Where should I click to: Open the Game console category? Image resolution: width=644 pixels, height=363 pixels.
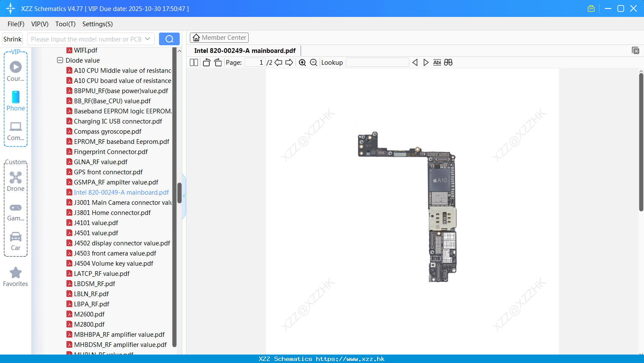[x=16, y=212]
